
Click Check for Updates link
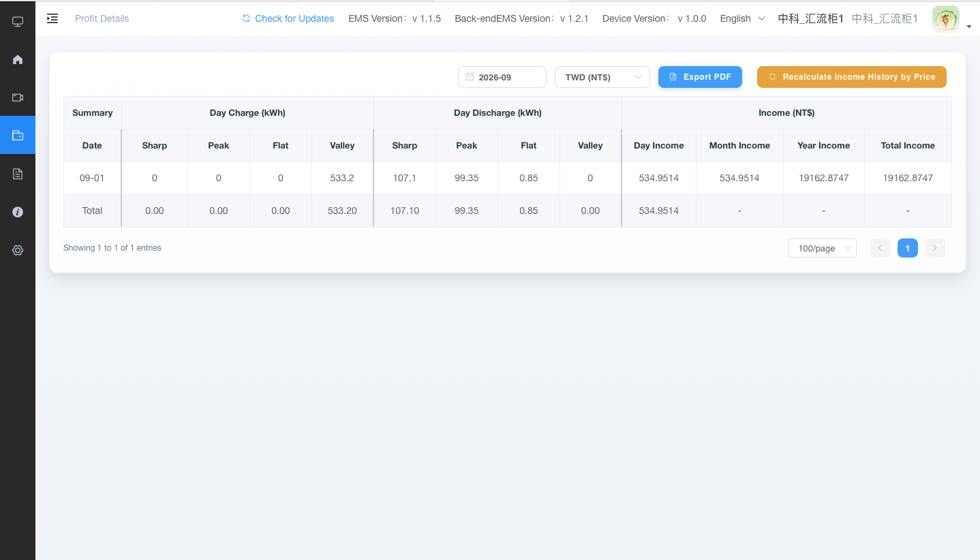coord(288,18)
